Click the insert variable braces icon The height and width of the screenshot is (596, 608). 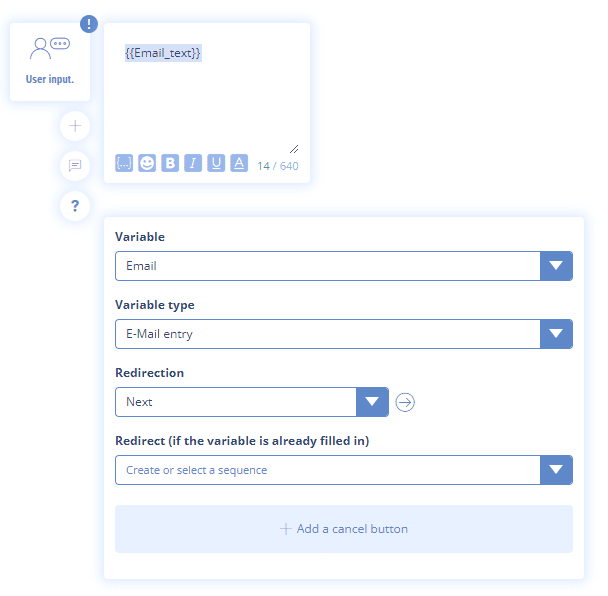click(124, 163)
